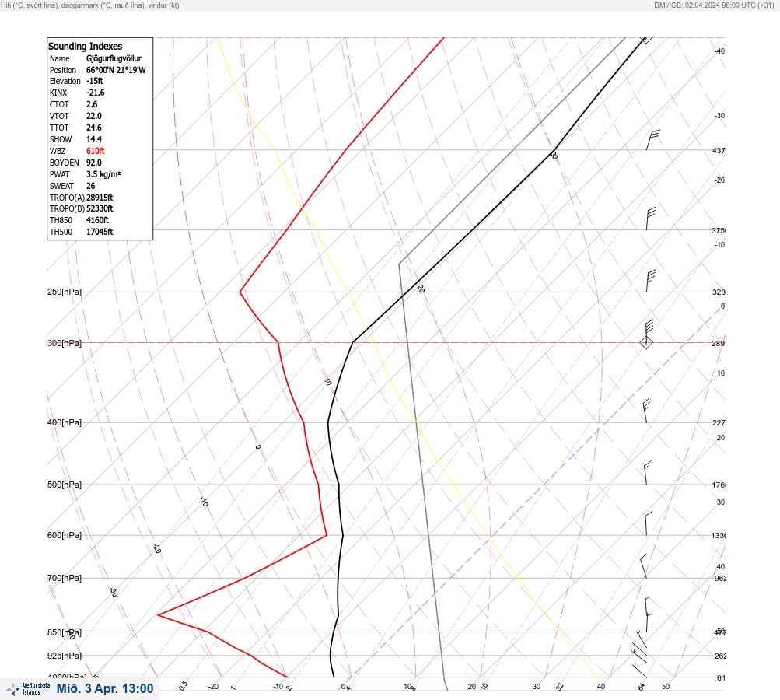Screen dimensions: 780x700
Task: Click the bottom axis temperature label -20
Action: [213, 687]
